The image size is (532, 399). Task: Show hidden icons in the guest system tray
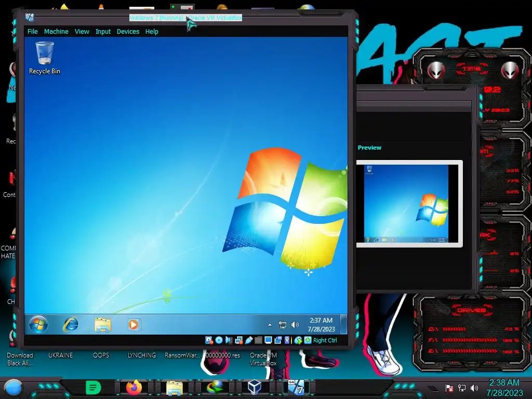pos(270,325)
